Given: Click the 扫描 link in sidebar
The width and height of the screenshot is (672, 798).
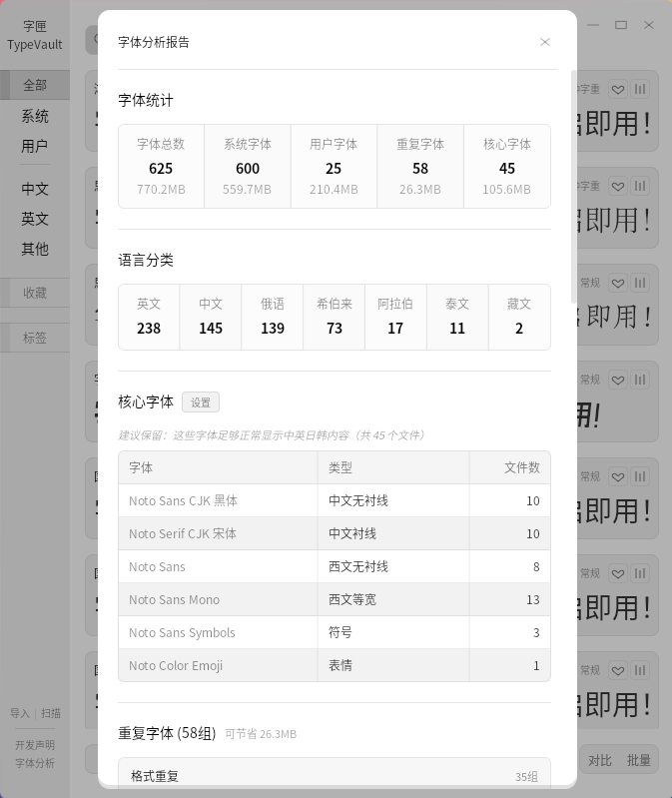Looking at the screenshot, I should (x=51, y=713).
